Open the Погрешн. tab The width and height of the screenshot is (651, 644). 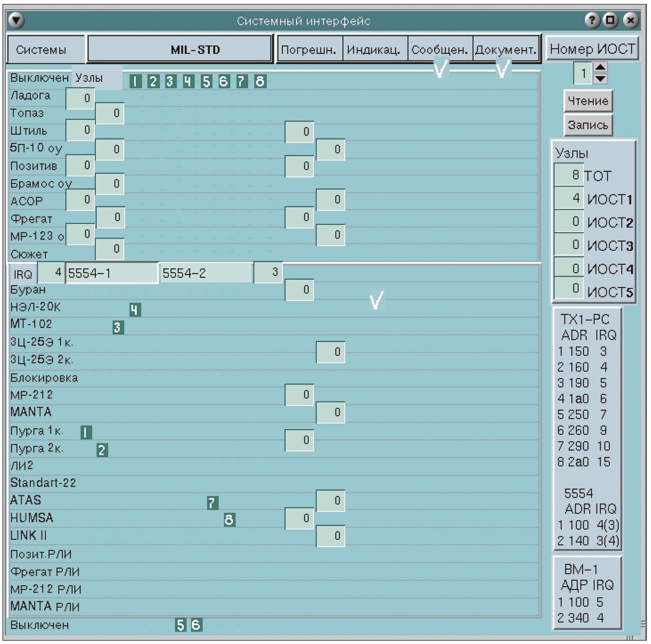pos(309,49)
